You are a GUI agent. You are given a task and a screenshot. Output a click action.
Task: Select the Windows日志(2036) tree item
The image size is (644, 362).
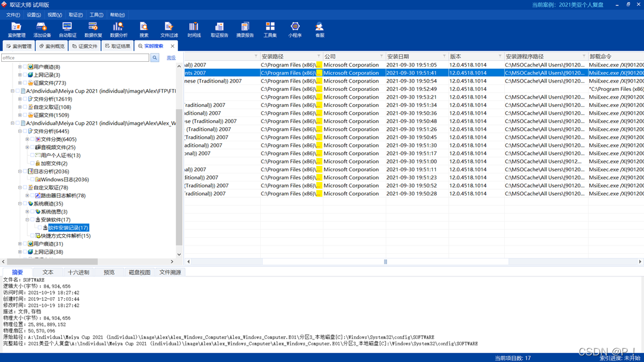(x=64, y=180)
